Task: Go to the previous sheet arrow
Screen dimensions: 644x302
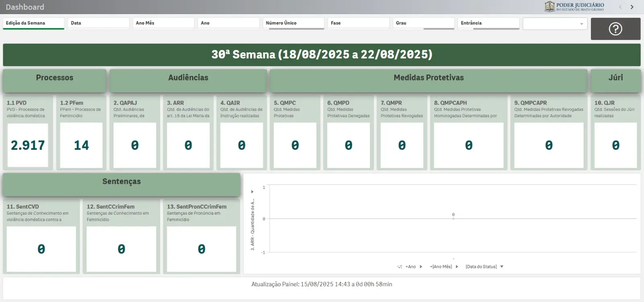Action: [x=620, y=7]
